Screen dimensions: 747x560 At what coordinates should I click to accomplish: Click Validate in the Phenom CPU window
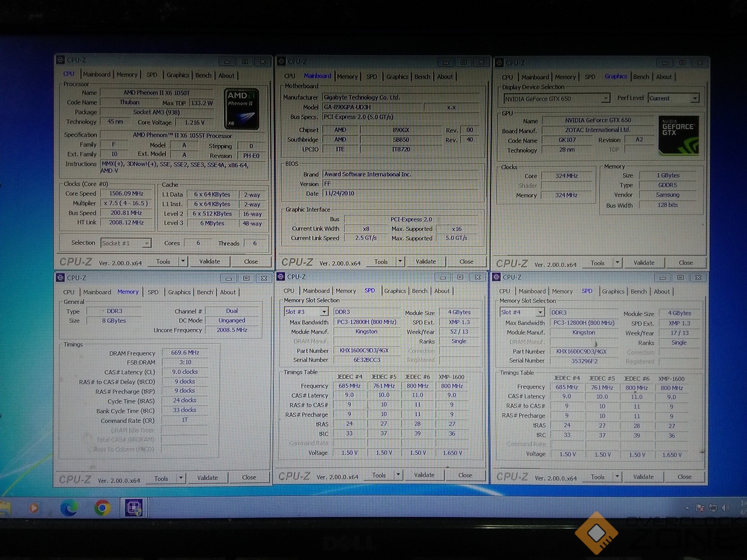tap(210, 261)
